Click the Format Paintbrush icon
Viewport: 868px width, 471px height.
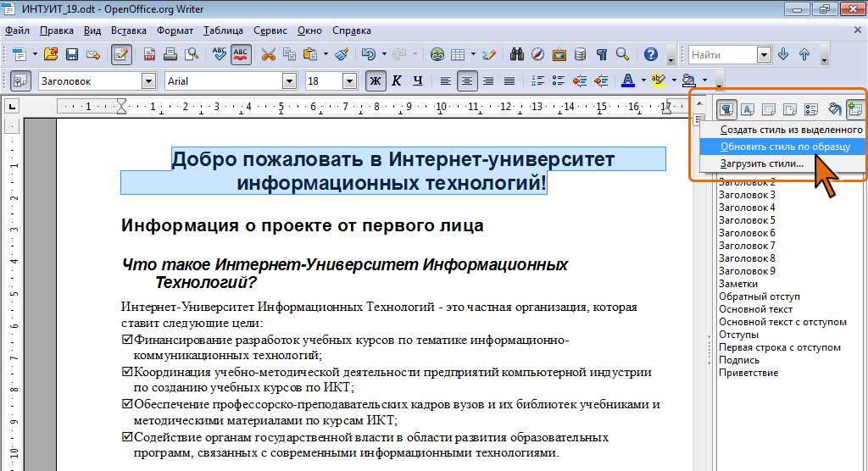click(x=342, y=54)
